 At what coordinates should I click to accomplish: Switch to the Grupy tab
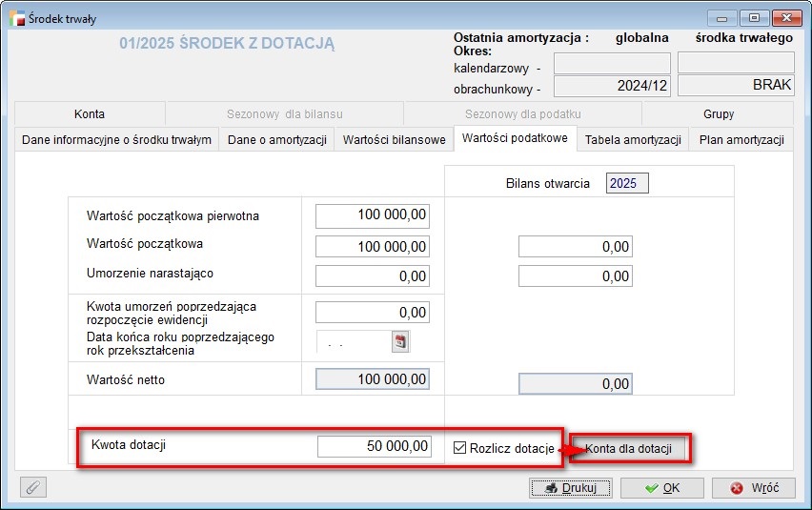pyautogui.click(x=718, y=114)
